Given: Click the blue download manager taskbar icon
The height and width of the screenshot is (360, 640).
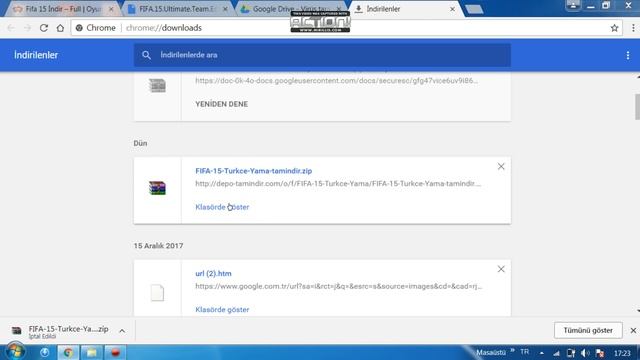Looking at the screenshot, I should [44, 352].
